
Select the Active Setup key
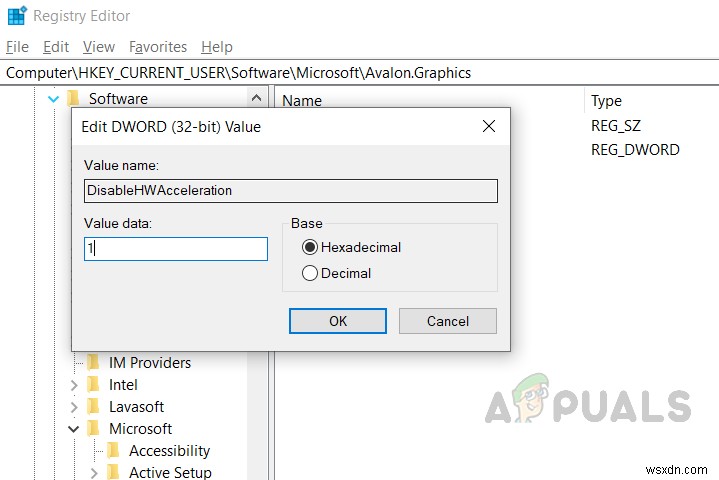point(170,472)
